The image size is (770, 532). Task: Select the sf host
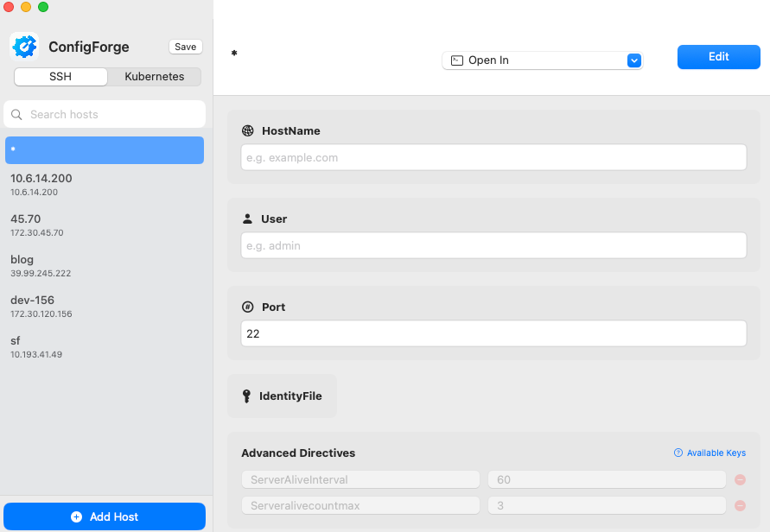tap(105, 347)
